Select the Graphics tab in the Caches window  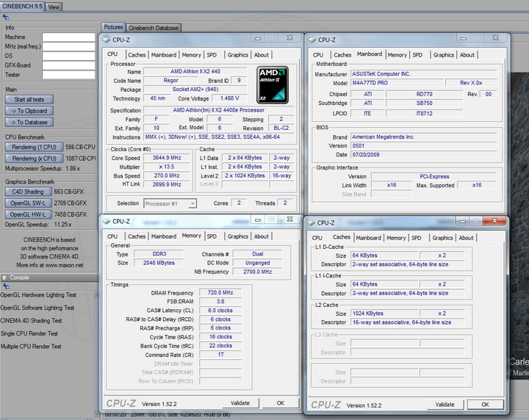tap(442, 238)
